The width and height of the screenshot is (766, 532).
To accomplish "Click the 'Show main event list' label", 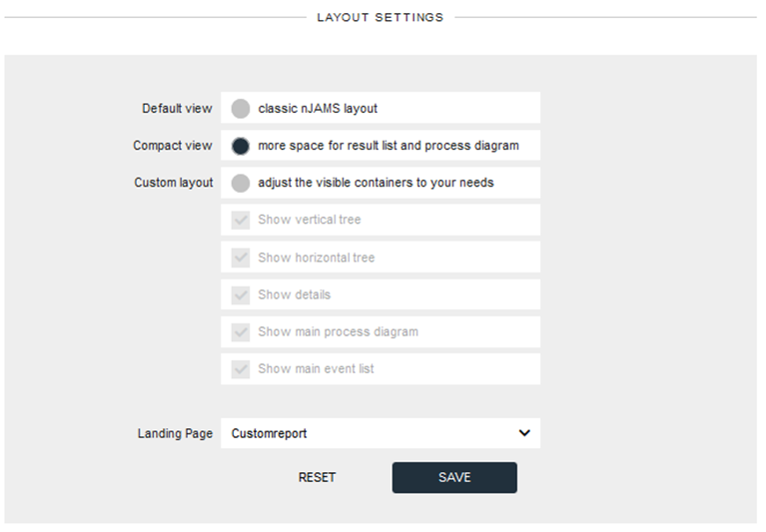I will (x=316, y=368).
